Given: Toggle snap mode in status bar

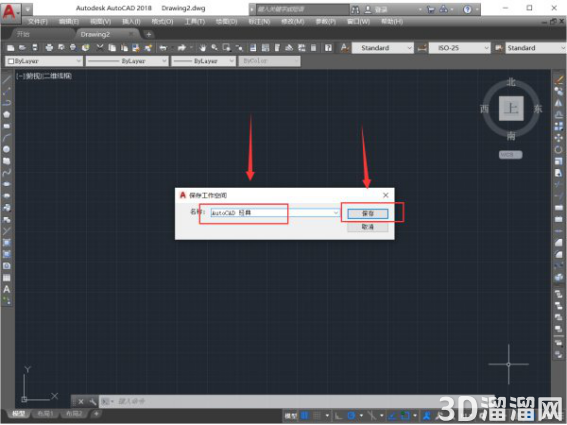Looking at the screenshot, I should pos(317,416).
